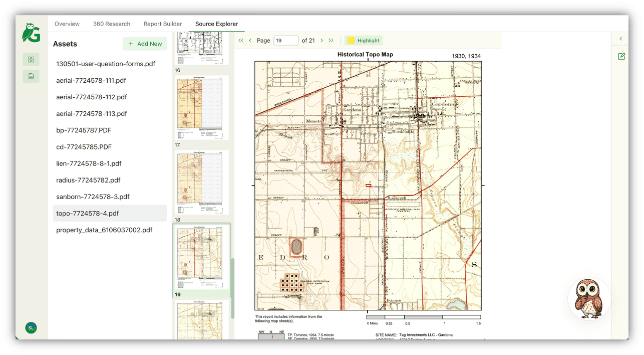Open sanborn-7724578-3.pdf asset
Viewport: 644px width, 355px height.
[93, 197]
